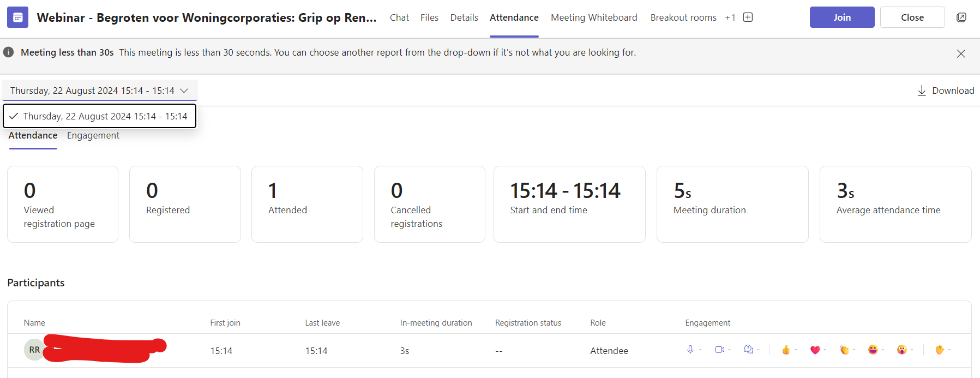This screenshot has height=378, width=980.
Task: Click the info icon in the banner
Action: 8,52
